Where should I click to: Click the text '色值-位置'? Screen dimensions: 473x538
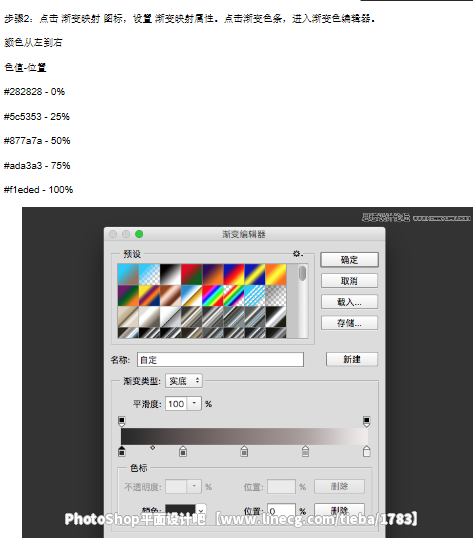tap(25, 67)
